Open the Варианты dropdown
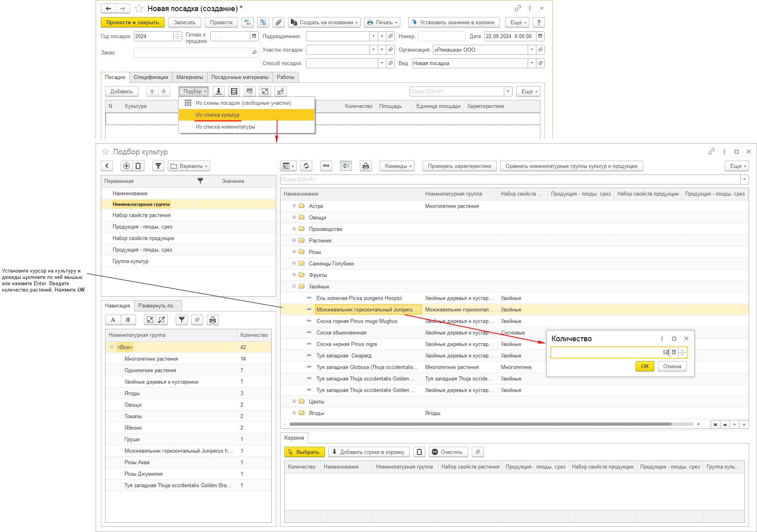Screen dimensions: 757x532 [189, 166]
